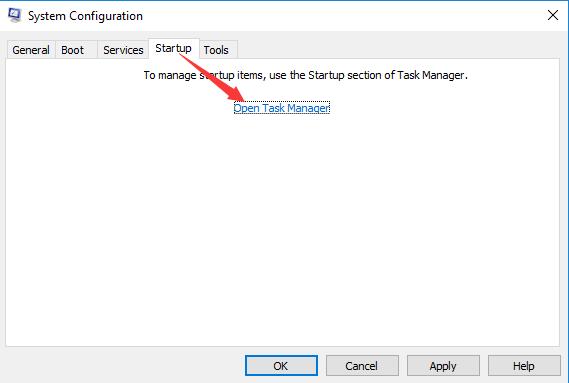Click the System Configuration title bar icon
This screenshot has height=383, width=569.
[15, 16]
